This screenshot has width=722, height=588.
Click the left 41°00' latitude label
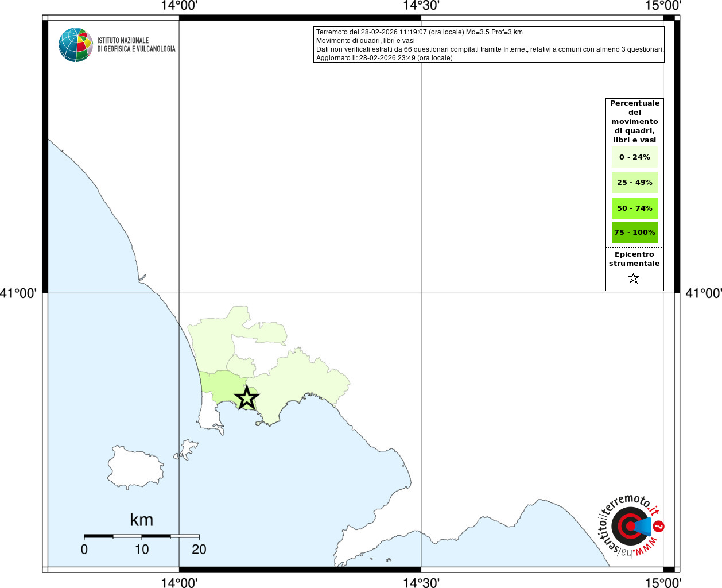point(18,293)
